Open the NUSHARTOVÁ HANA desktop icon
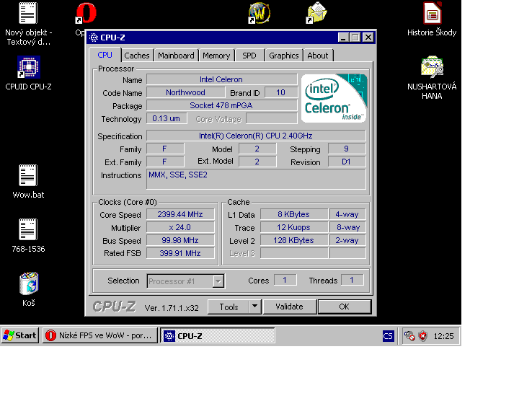The image size is (532, 401). click(432, 67)
